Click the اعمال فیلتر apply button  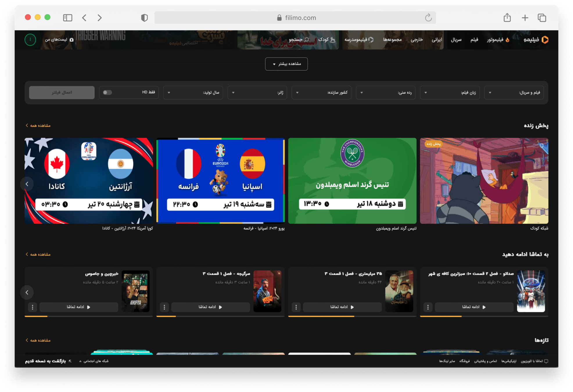[62, 92]
